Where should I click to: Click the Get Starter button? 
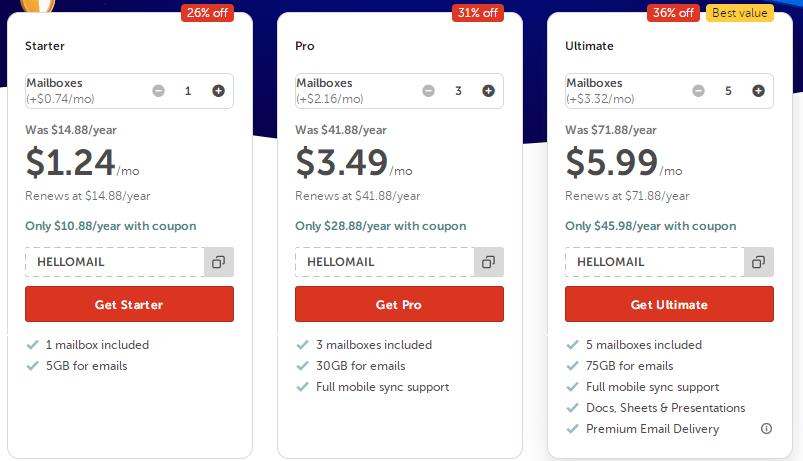coord(129,304)
